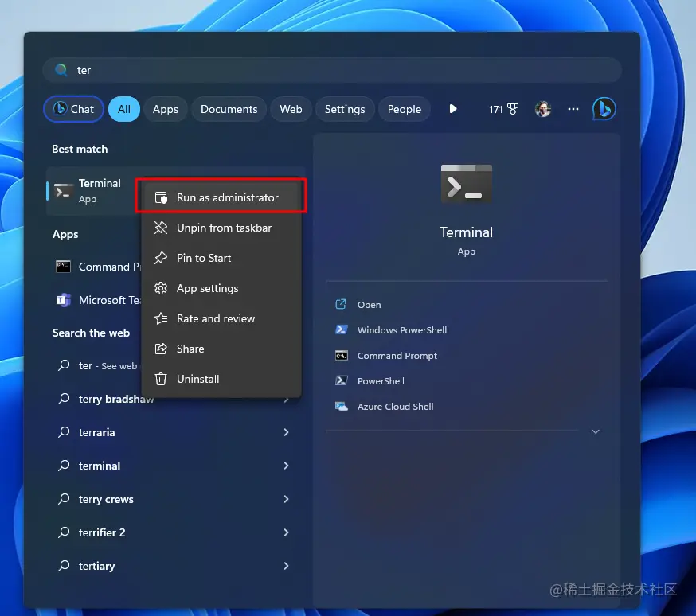This screenshot has width=696, height=616.
Task: Expand the tertiary suggestion chevron
Action: [287, 565]
